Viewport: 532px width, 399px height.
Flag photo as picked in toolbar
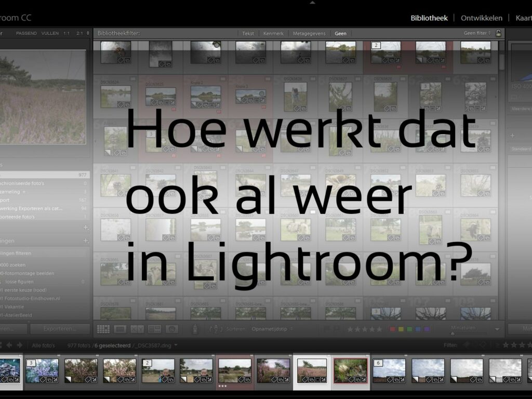coord(327,329)
